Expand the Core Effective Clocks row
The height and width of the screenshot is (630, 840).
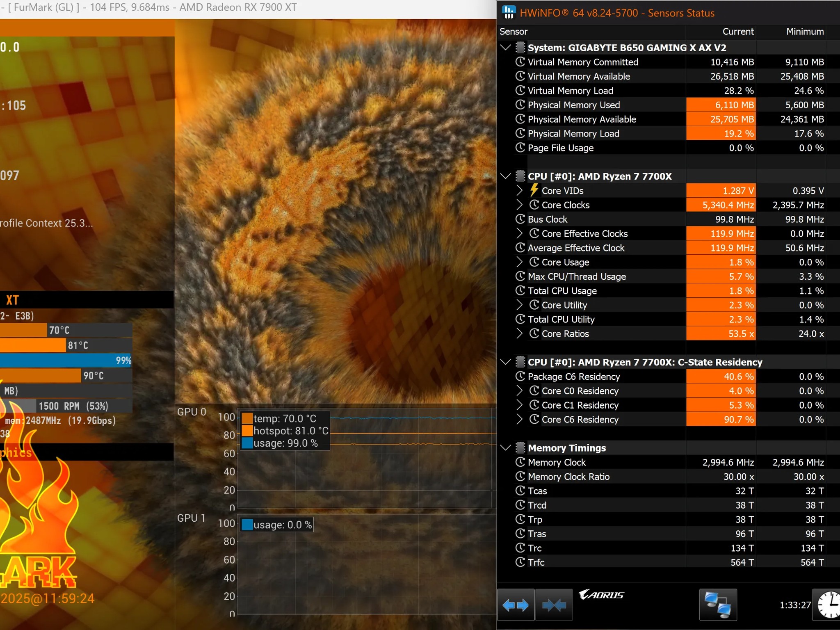tap(520, 233)
